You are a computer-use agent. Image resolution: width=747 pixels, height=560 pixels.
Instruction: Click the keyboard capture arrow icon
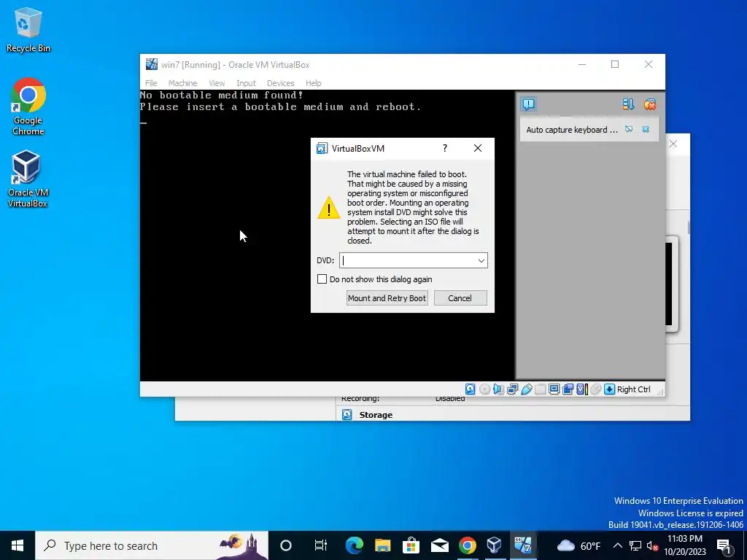609,389
